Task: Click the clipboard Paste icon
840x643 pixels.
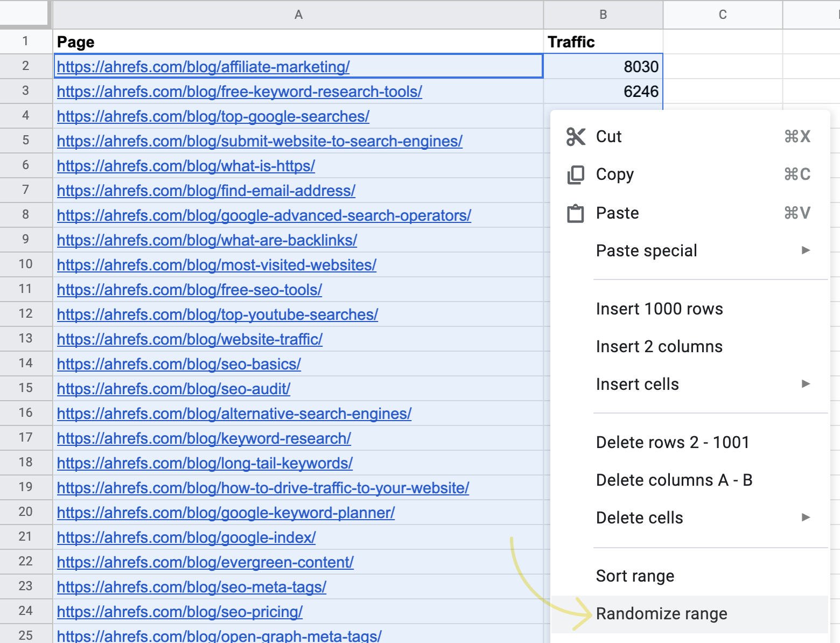Action: [576, 213]
